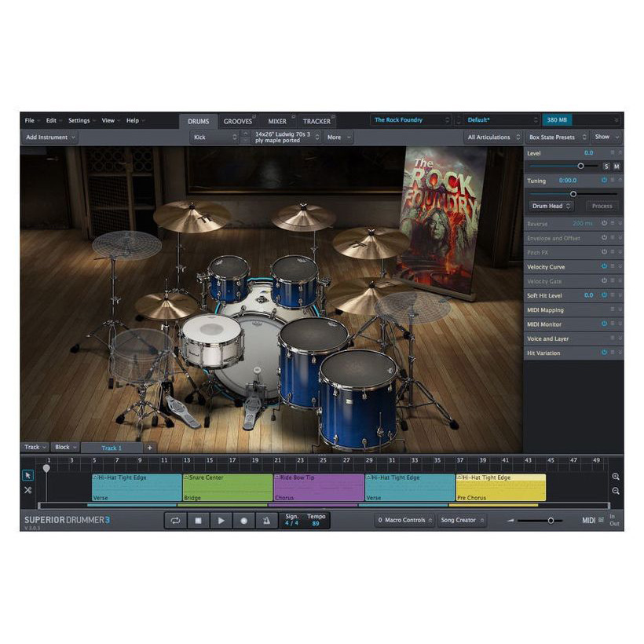Open the Macro Controls panel
644x644 pixels.
(x=404, y=521)
